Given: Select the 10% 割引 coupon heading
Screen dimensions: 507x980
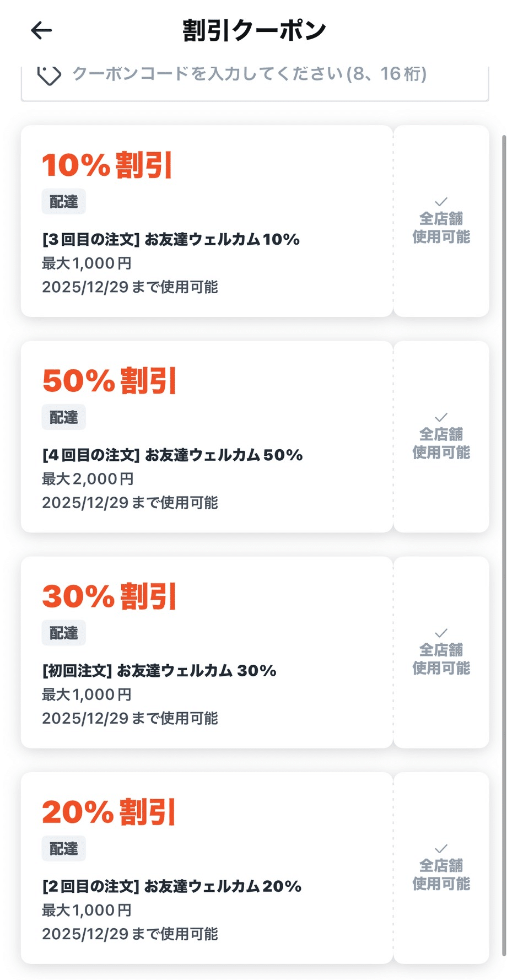Looking at the screenshot, I should (x=107, y=165).
